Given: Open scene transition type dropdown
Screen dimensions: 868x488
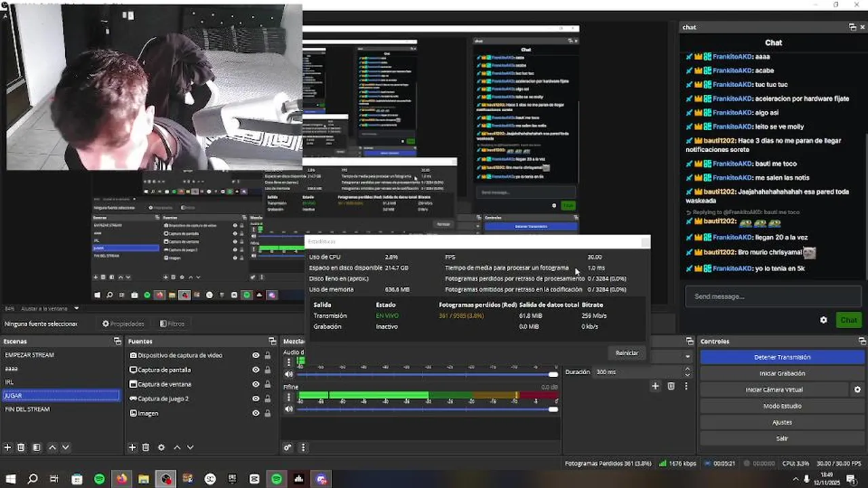Looking at the screenshot, I should [x=687, y=357].
